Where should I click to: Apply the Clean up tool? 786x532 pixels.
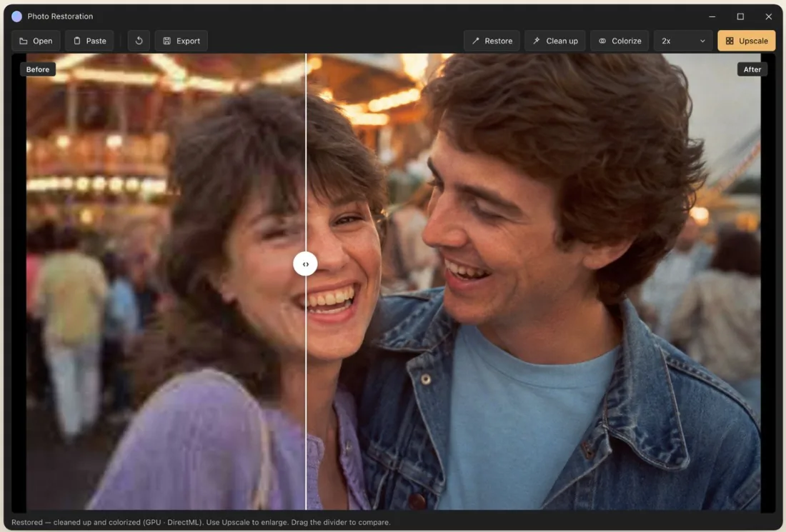point(555,41)
